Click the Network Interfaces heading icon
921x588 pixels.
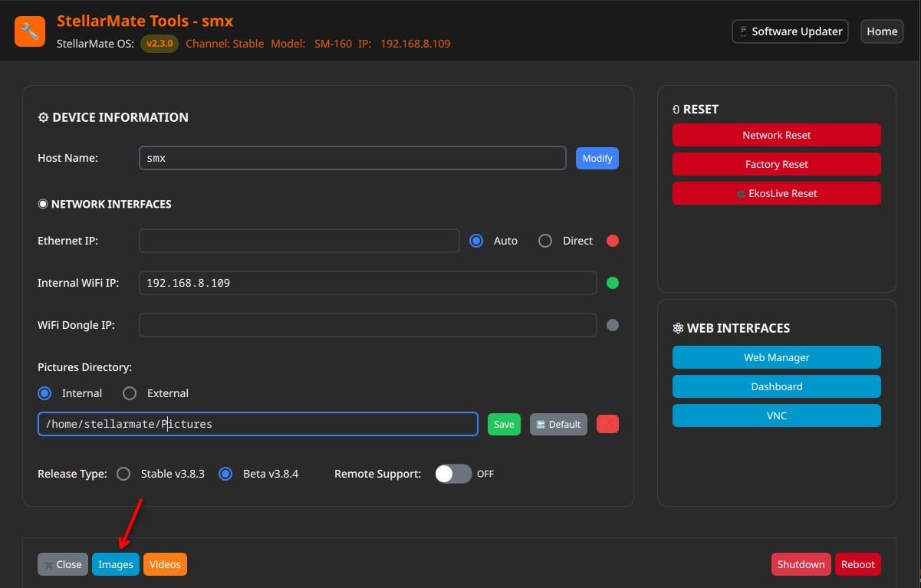click(43, 204)
